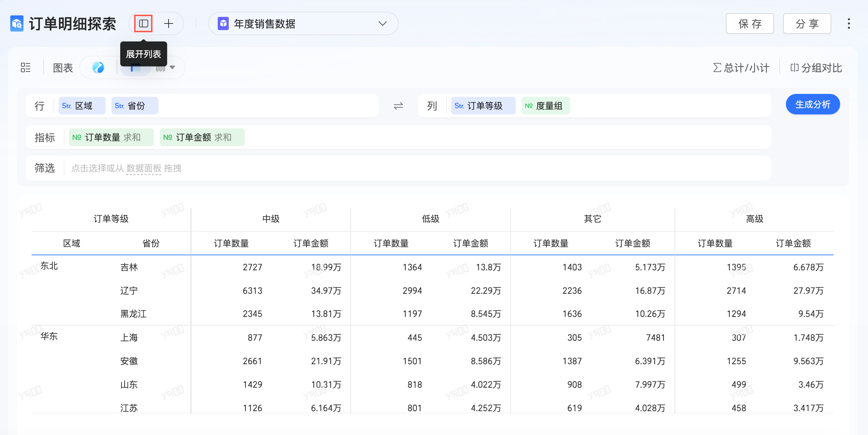The height and width of the screenshot is (435, 868).
Task: Expand the chart type dropdown arrow
Action: click(x=172, y=67)
